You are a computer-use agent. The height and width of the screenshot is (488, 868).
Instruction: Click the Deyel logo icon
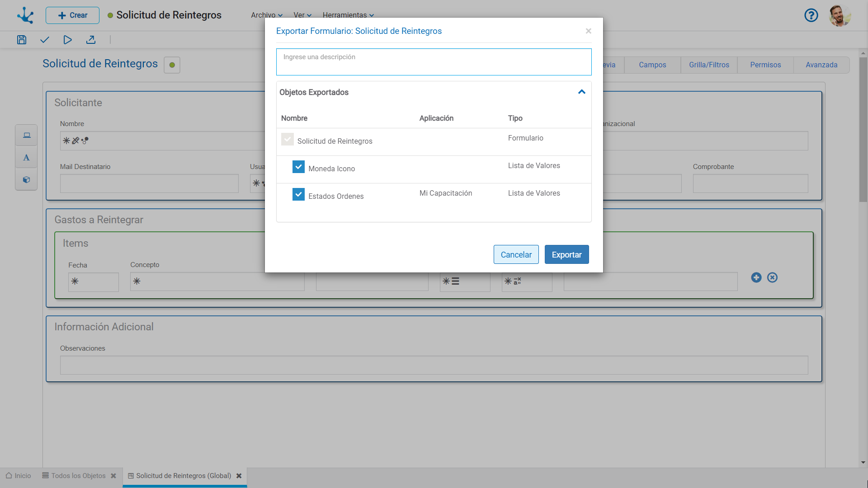coord(25,15)
